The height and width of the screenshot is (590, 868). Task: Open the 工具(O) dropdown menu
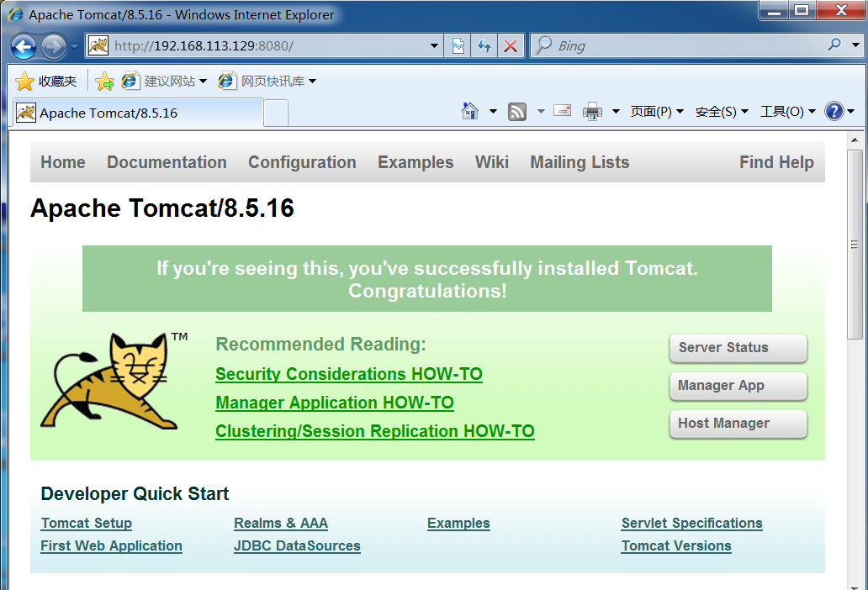pos(782,110)
